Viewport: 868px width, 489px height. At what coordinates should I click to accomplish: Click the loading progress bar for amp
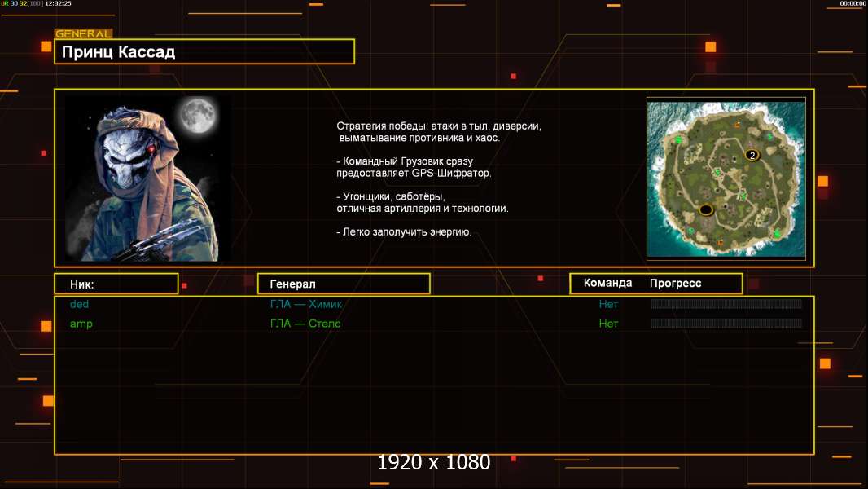coord(726,323)
